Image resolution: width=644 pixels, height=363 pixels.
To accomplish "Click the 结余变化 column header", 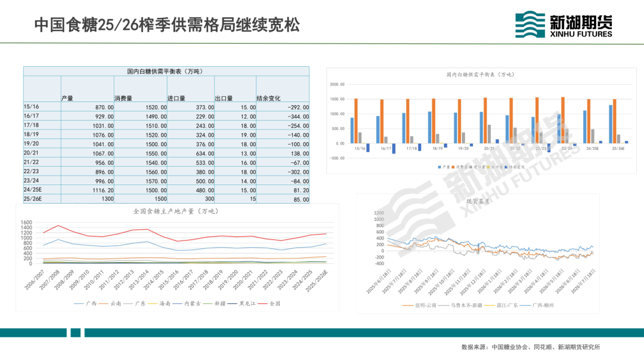I will click(x=268, y=99).
